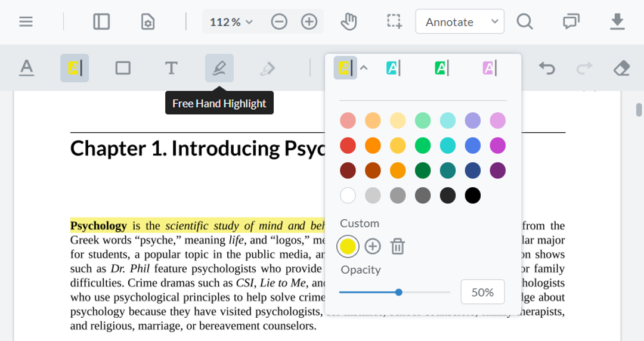The width and height of the screenshot is (644, 341).
Task: Select the Pan hand tool
Action: [349, 21]
